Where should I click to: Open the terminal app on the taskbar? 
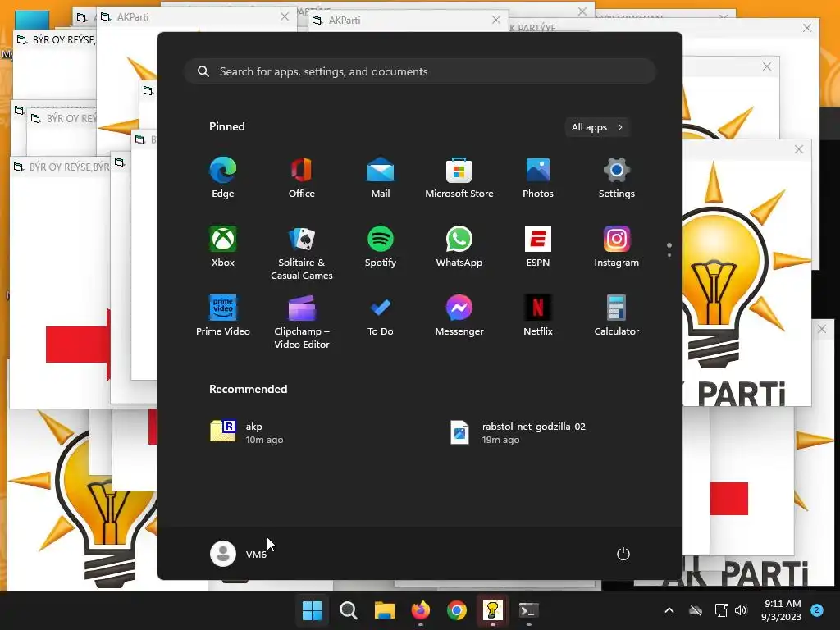[x=529, y=610]
